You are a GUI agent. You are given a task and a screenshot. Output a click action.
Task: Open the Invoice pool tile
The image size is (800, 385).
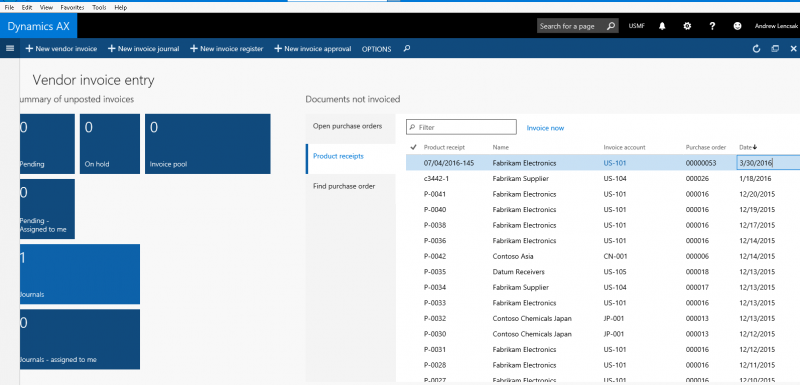208,144
